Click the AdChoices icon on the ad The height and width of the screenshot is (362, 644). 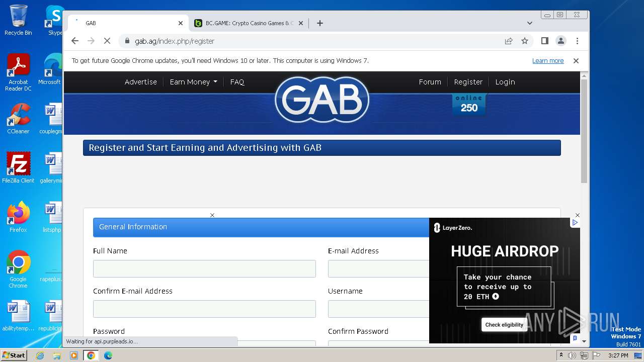coord(575,222)
